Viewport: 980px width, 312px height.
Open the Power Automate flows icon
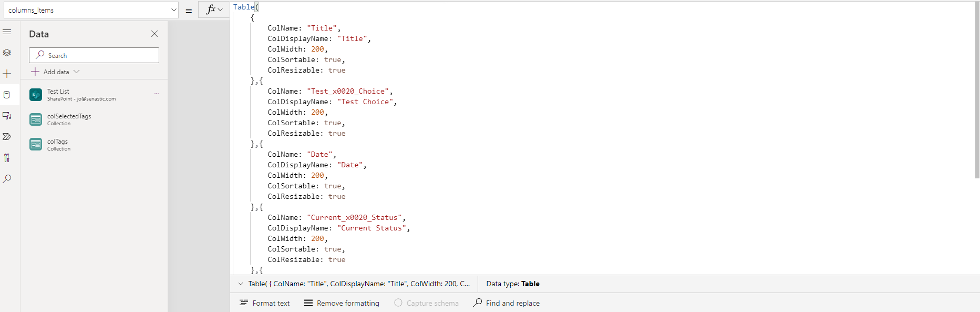pyautogui.click(x=7, y=137)
